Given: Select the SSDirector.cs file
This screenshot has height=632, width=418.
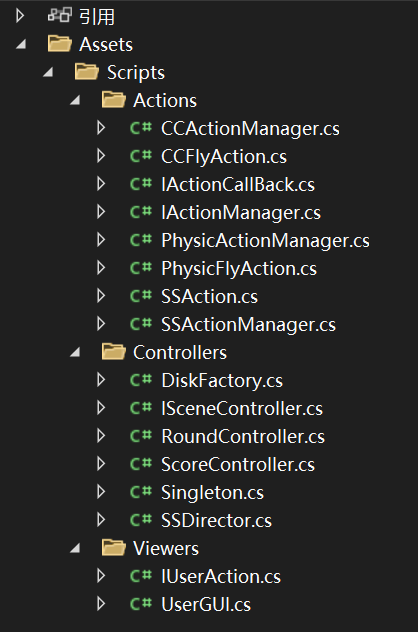Looking at the screenshot, I should tap(216, 520).
